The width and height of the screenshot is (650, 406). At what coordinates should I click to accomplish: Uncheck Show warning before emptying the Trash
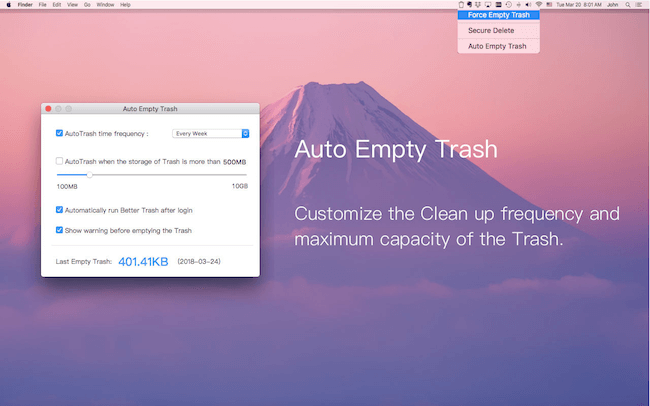[x=59, y=230]
